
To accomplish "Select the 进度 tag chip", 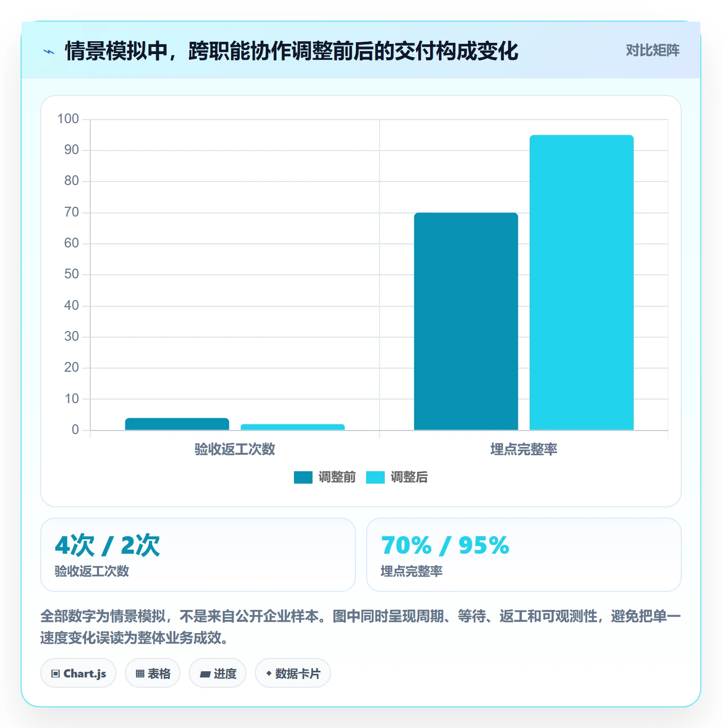I will tap(218, 673).
